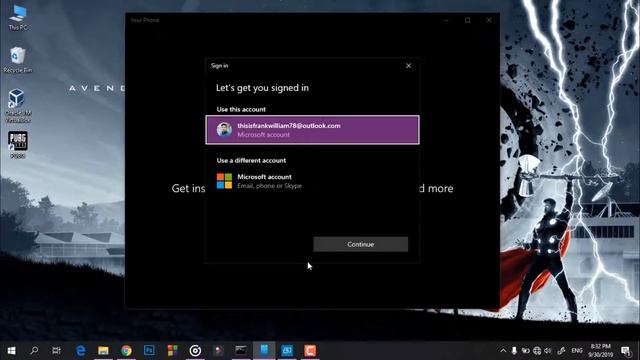Click the battery tray icon
Image resolution: width=640 pixels, height=360 pixels.
point(526,351)
